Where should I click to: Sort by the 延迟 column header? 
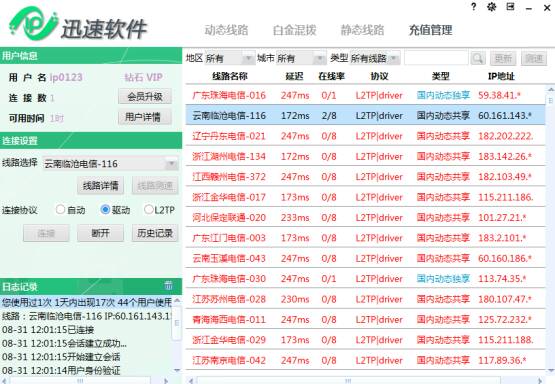pyautogui.click(x=294, y=76)
